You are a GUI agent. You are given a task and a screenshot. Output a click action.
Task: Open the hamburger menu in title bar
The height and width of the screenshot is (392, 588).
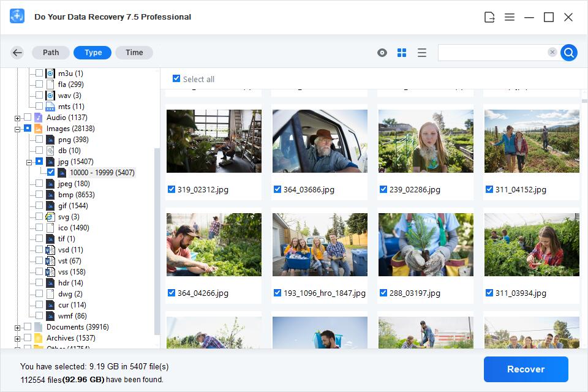(x=510, y=17)
